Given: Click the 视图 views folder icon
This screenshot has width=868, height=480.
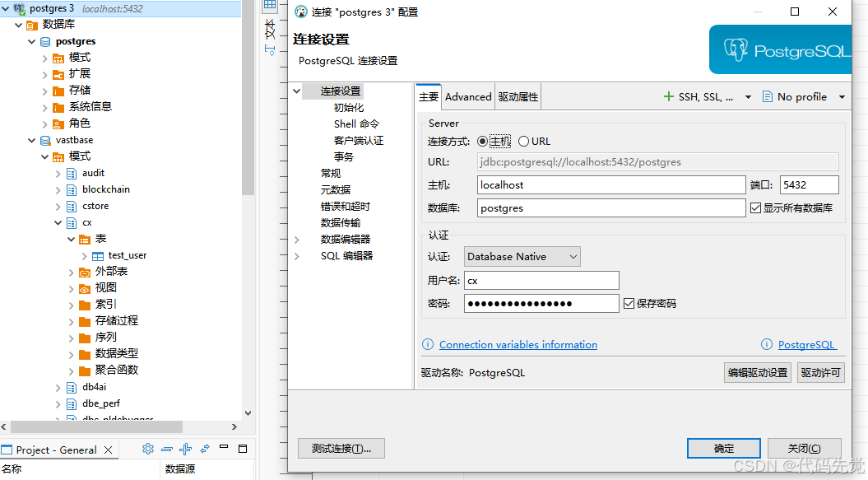Looking at the screenshot, I should [x=85, y=289].
